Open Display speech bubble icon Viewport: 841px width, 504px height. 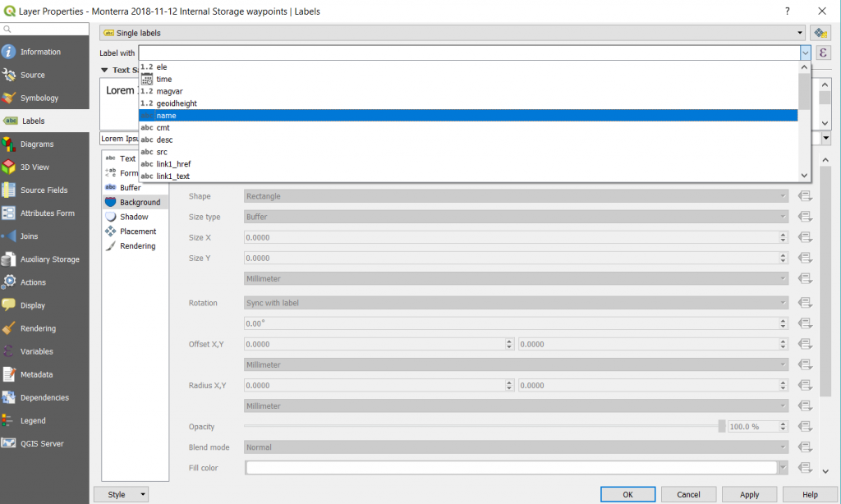point(8,305)
